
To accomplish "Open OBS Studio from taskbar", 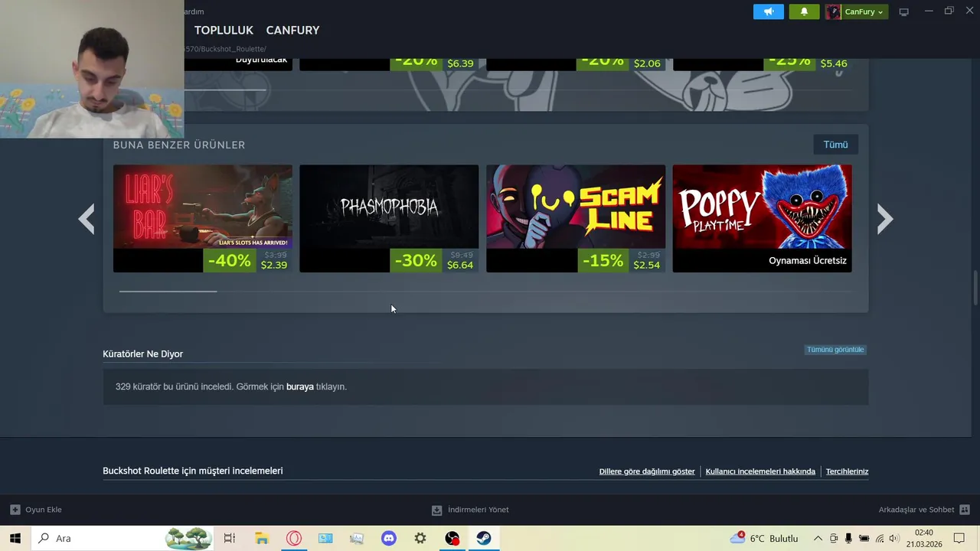I will pyautogui.click(x=452, y=538).
